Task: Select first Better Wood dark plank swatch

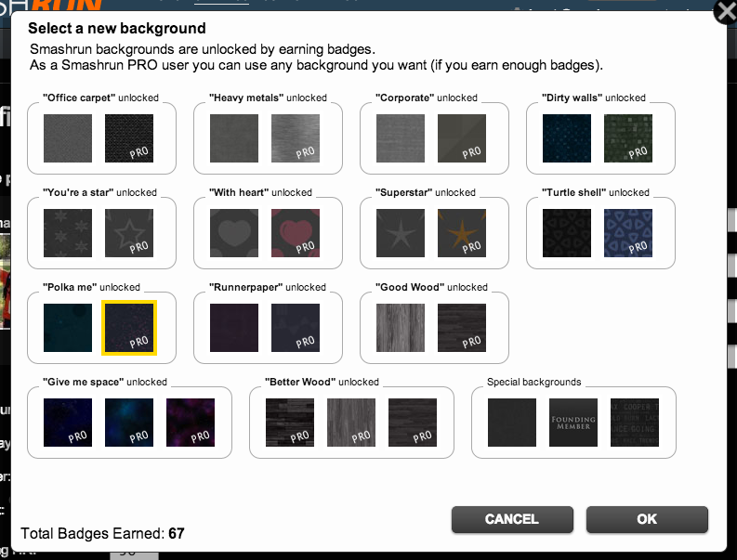Action: click(x=290, y=423)
